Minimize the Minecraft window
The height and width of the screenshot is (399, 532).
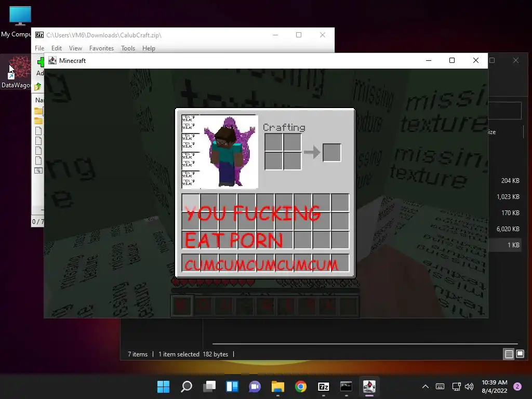[x=429, y=60]
